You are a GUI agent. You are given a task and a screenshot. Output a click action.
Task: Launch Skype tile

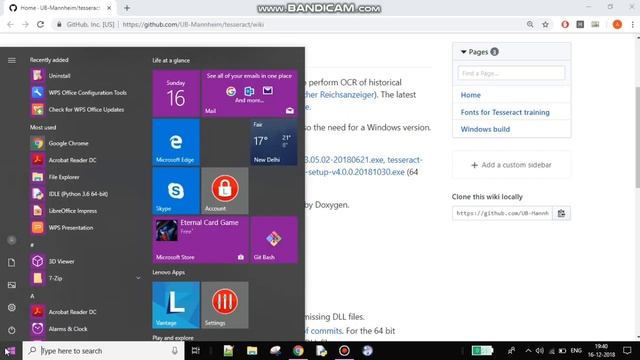tap(176, 191)
